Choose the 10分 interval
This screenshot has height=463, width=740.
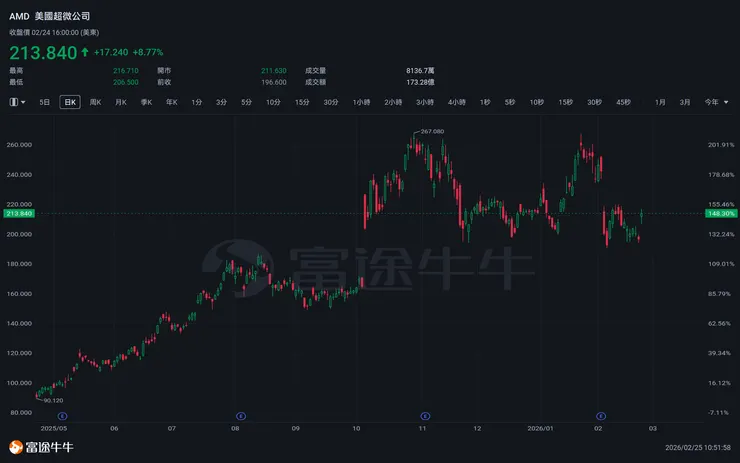[x=273, y=102]
